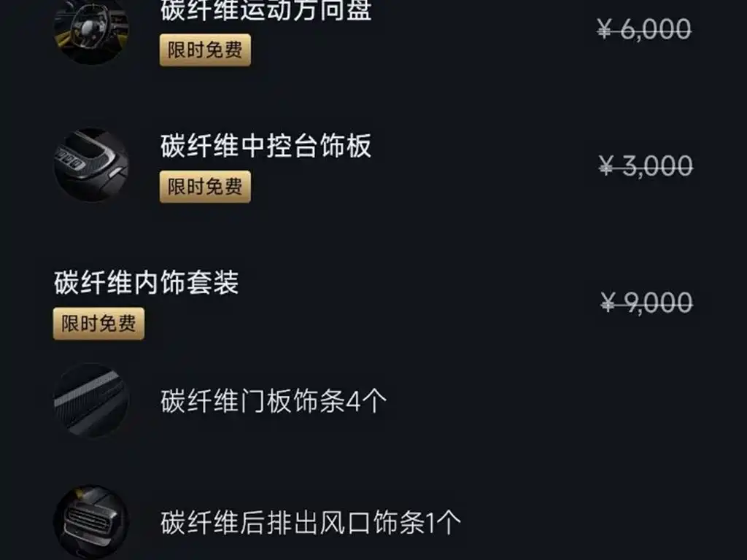Viewport: 747px width, 560px height.
Task: Click the ¥ symbol before 3,000
Action: tap(606, 166)
